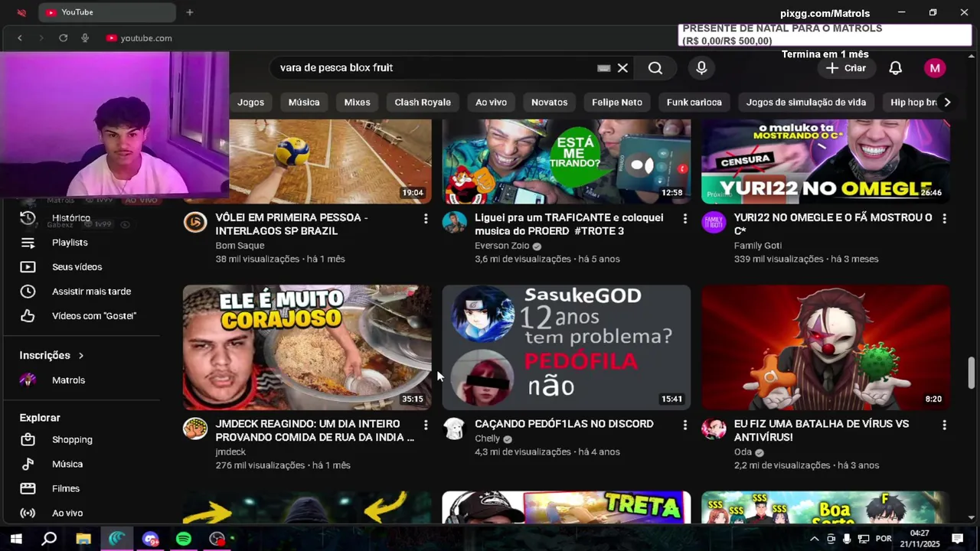Open options menu for CAÇANDO PEDÓF1LAS video

[x=685, y=425]
